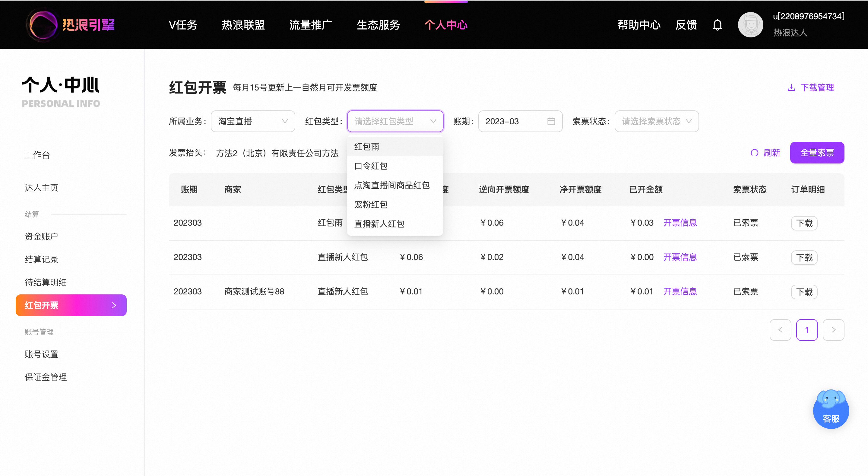The image size is (868, 476).
Task: View 开票信息 for the ¥0.00 已开金额 row
Action: (x=680, y=257)
